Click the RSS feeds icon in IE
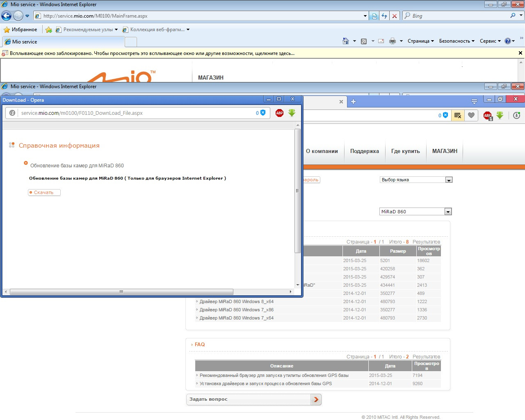 pos(364,41)
